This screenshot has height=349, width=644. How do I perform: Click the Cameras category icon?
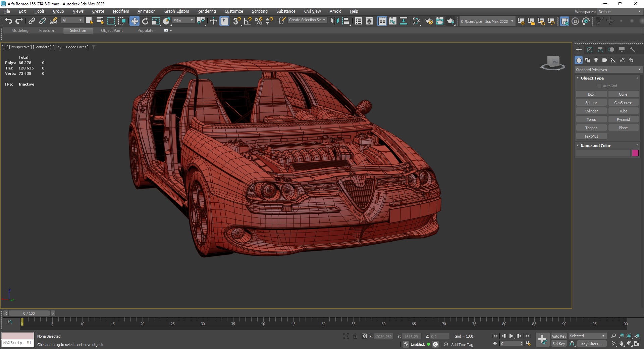(x=604, y=60)
